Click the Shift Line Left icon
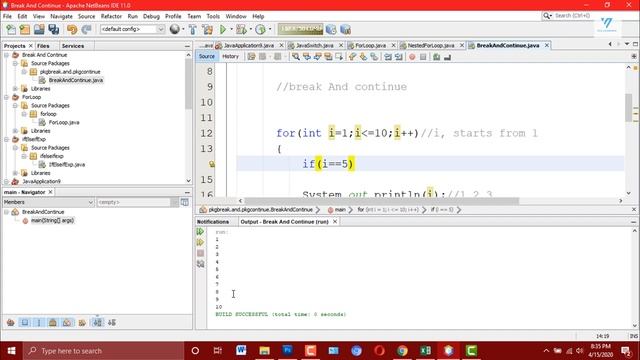The image size is (640, 360). [388, 57]
